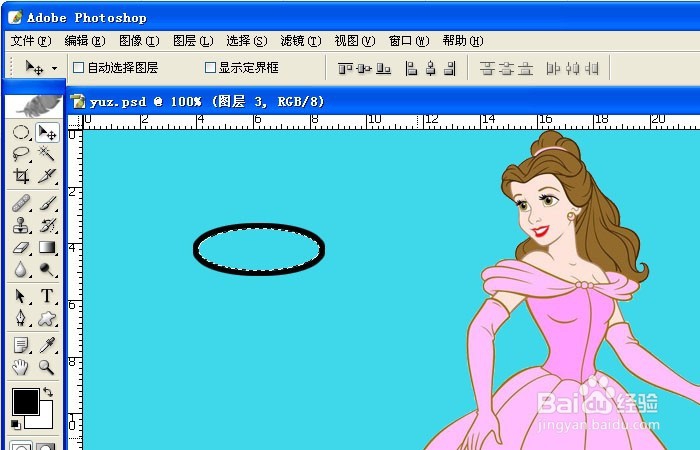Open the 图像(I) menu

[x=139, y=41]
